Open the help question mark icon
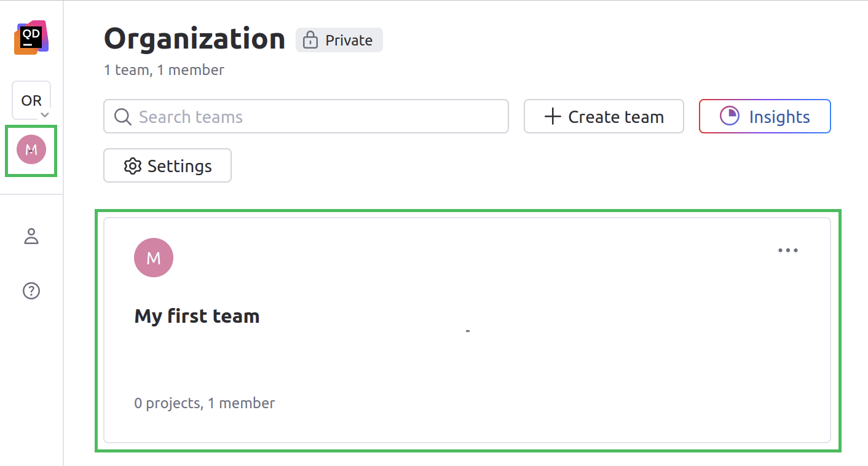The image size is (868, 466). click(x=31, y=291)
